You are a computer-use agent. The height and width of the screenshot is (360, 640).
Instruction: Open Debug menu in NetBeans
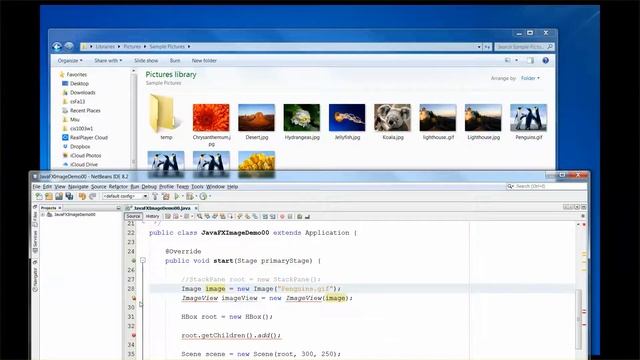click(149, 187)
